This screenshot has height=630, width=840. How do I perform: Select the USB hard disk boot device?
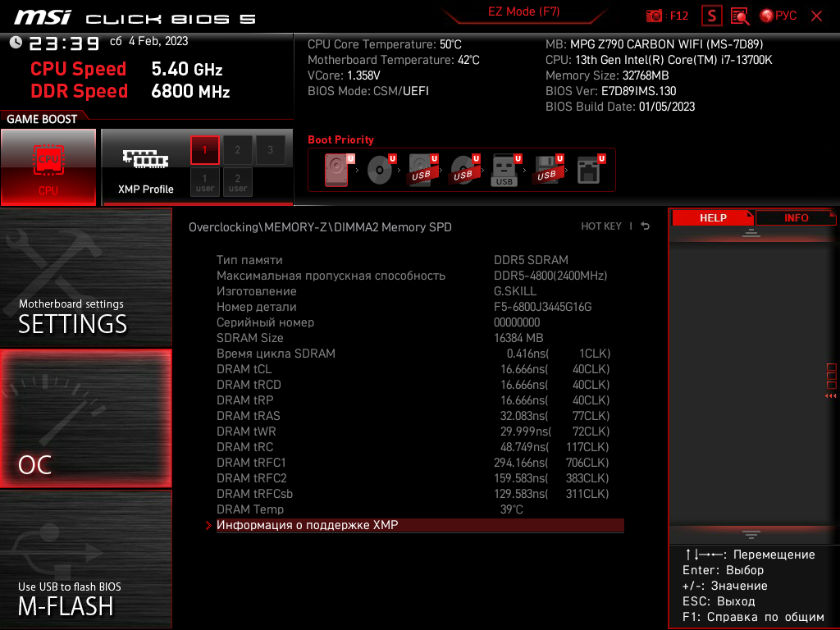pyautogui.click(x=422, y=170)
